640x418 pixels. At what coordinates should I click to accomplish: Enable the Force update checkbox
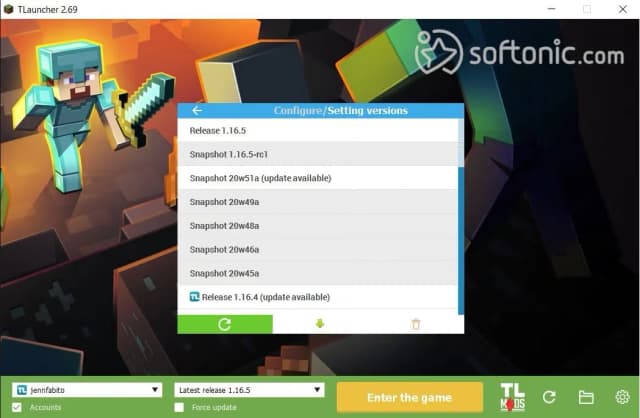click(179, 407)
